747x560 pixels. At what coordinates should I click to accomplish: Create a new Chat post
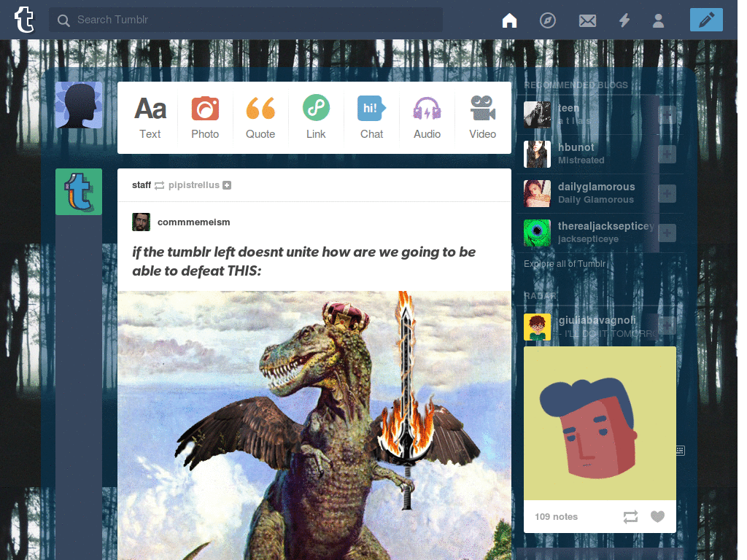(x=371, y=117)
